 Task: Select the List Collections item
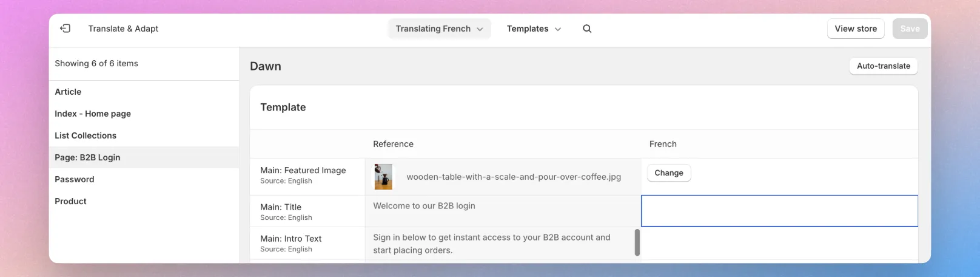144,135
